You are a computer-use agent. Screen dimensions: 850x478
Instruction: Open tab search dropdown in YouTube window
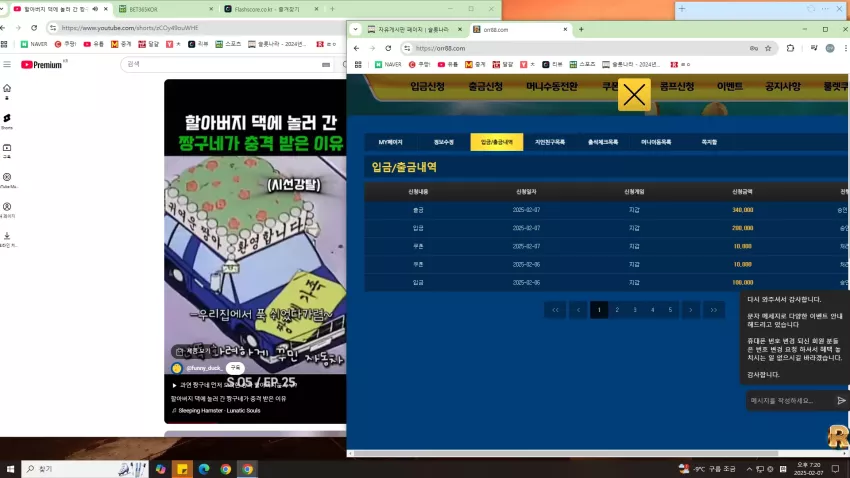pos(2,9)
